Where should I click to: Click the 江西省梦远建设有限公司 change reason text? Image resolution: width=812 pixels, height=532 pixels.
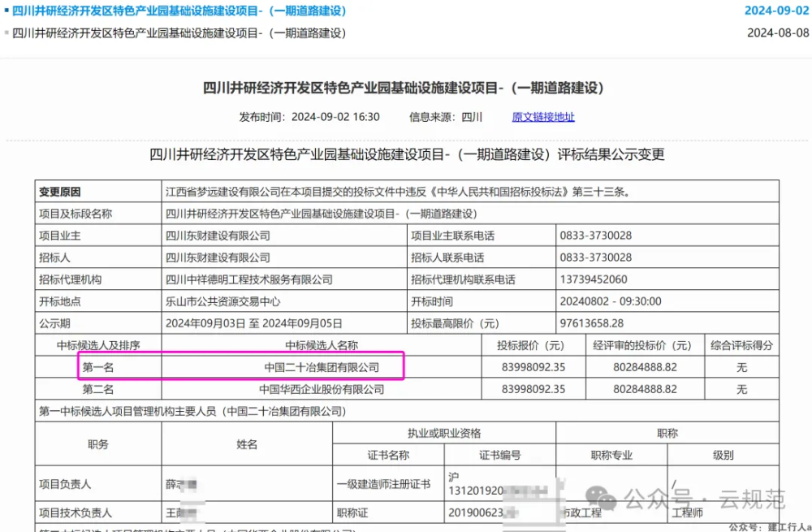point(398,192)
